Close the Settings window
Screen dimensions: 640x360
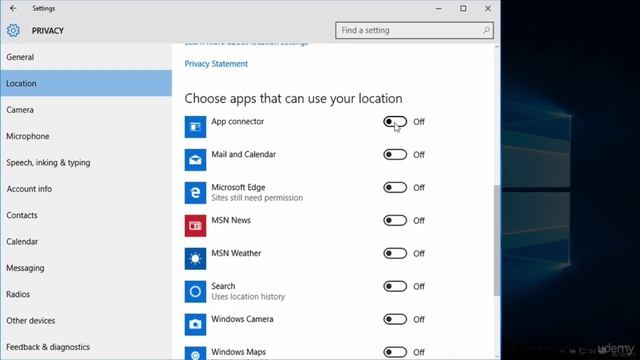488,8
